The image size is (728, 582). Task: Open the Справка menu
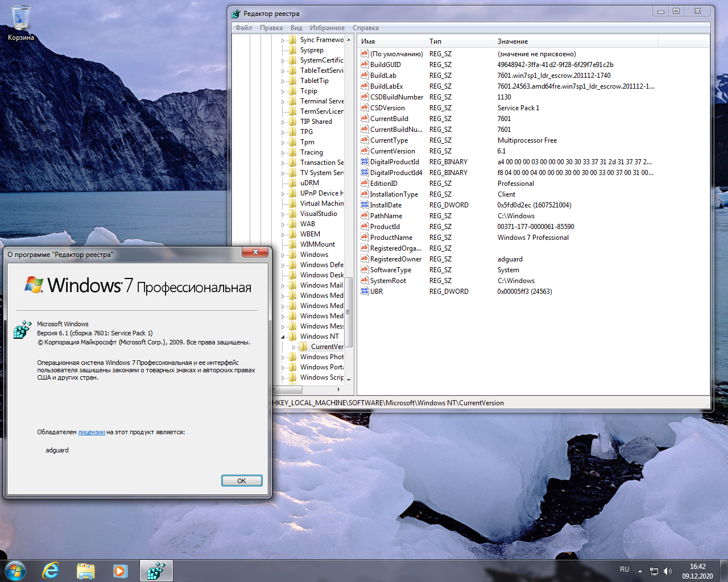[366, 28]
